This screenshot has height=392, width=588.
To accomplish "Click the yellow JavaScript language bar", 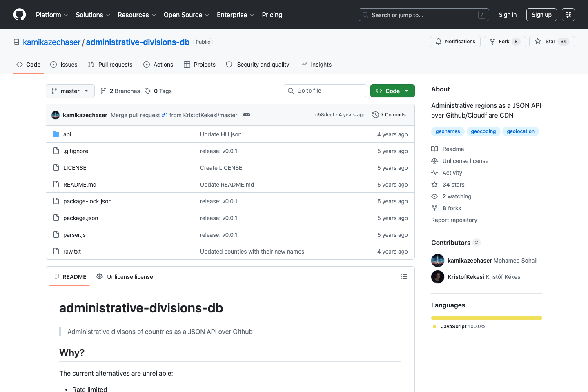I will (486, 318).
